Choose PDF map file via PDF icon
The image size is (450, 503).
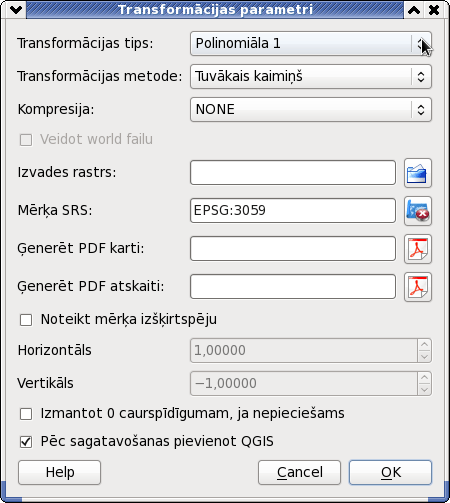point(418,249)
